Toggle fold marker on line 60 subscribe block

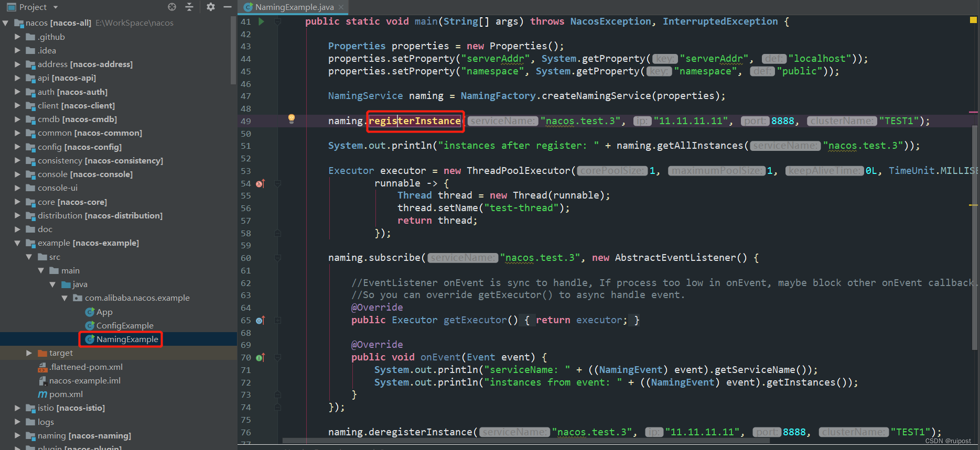(278, 258)
